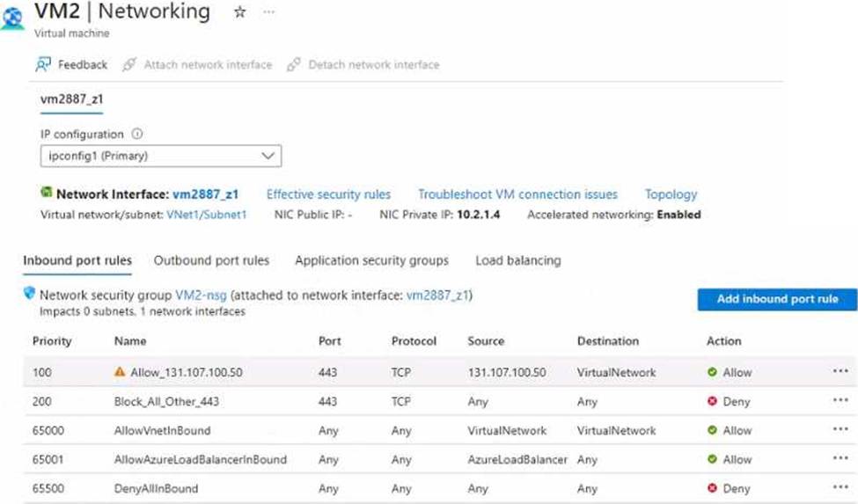Click Add inbound port rule button
This screenshot has height=504, width=858.
777,299
